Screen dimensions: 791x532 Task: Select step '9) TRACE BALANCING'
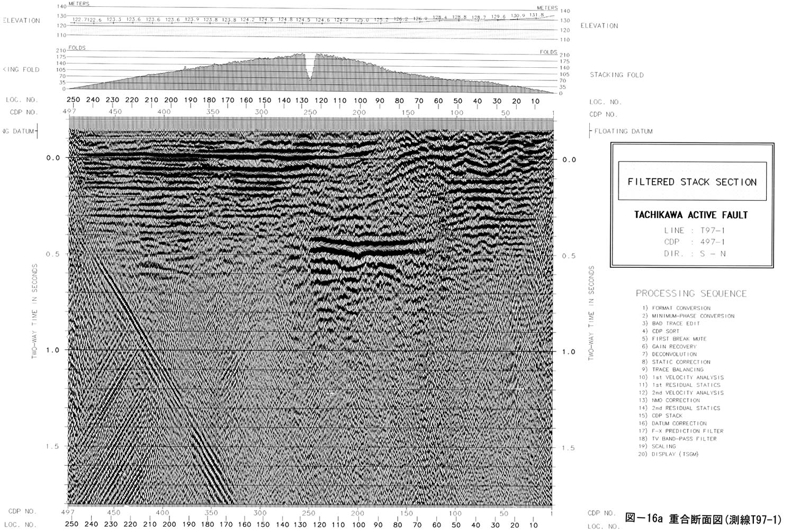[x=672, y=369]
